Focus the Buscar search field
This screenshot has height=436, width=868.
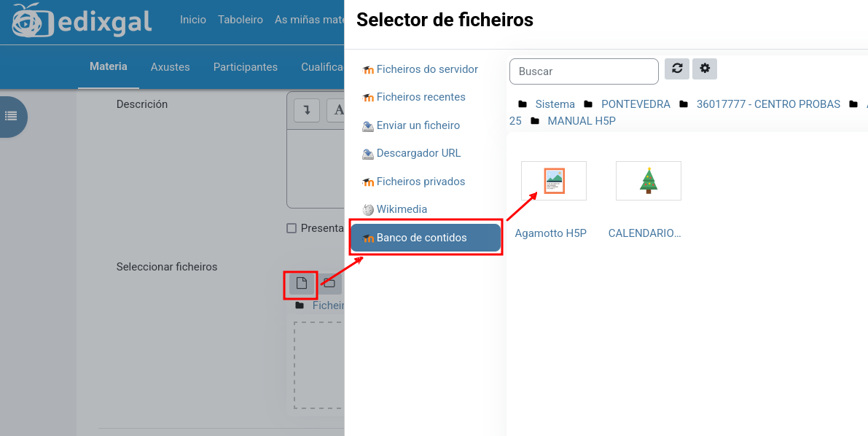coord(584,71)
